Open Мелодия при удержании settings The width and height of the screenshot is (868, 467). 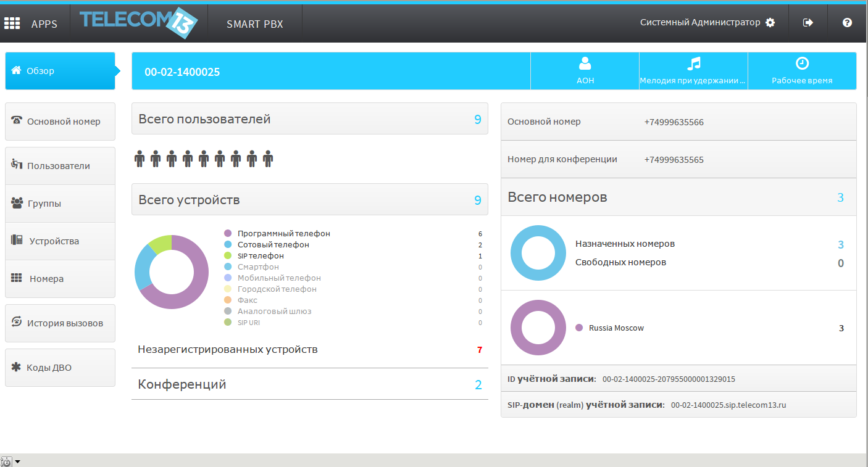(x=693, y=71)
